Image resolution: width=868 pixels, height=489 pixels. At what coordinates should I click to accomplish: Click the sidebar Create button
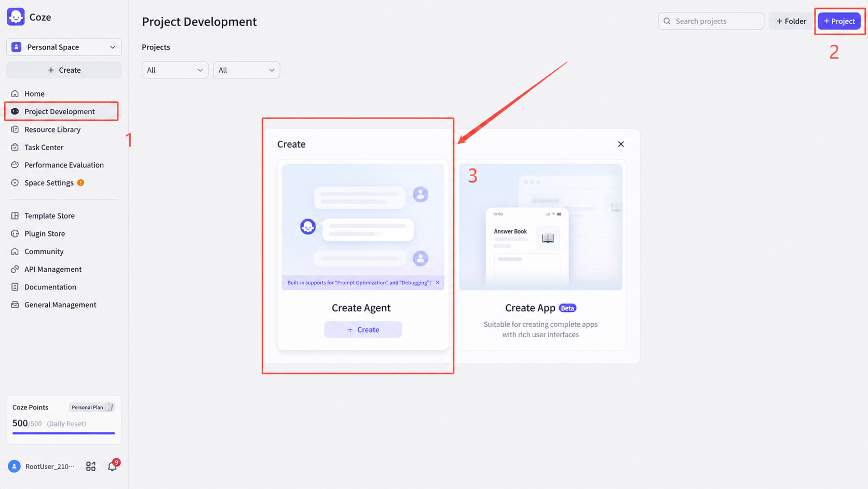pos(64,70)
